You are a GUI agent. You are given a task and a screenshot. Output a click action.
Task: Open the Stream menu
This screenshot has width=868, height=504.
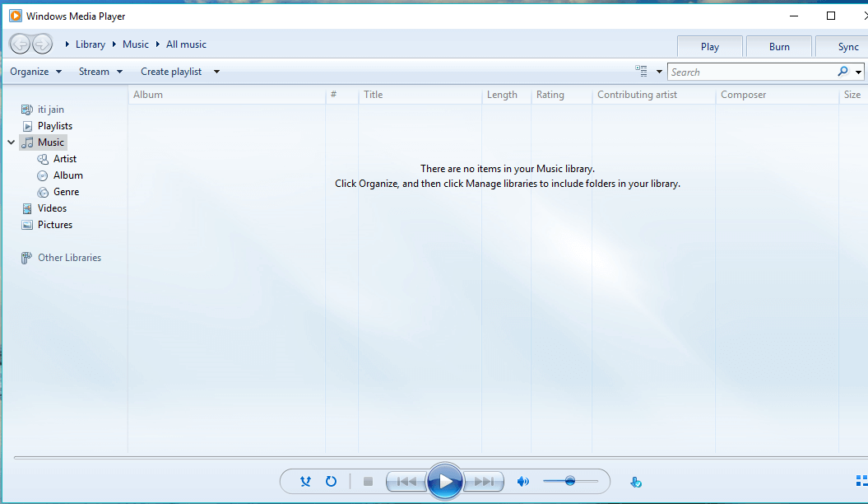pyautogui.click(x=100, y=72)
